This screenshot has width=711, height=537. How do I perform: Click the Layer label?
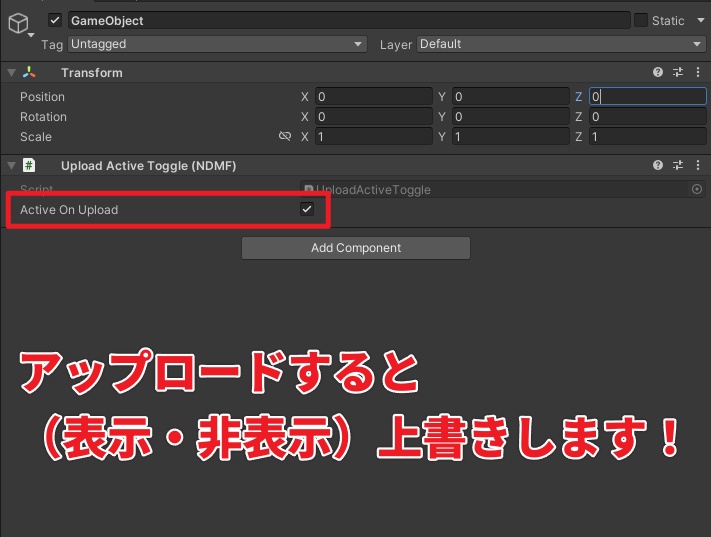tap(395, 45)
